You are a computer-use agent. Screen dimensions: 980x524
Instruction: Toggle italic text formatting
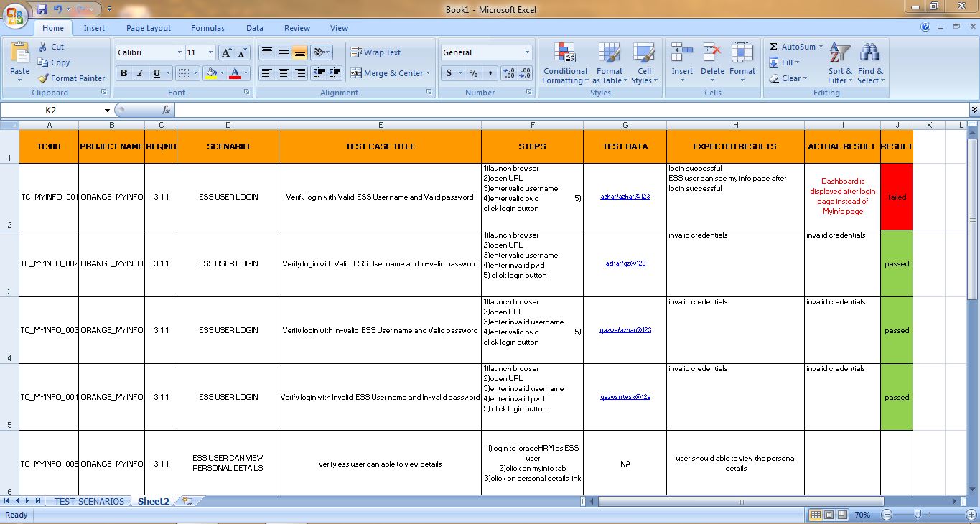[139, 73]
